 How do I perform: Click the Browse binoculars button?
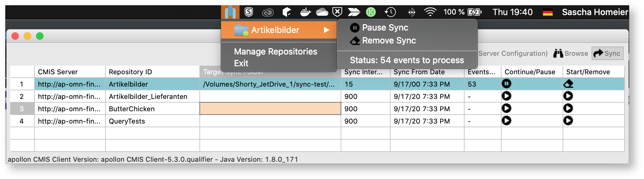pos(571,54)
